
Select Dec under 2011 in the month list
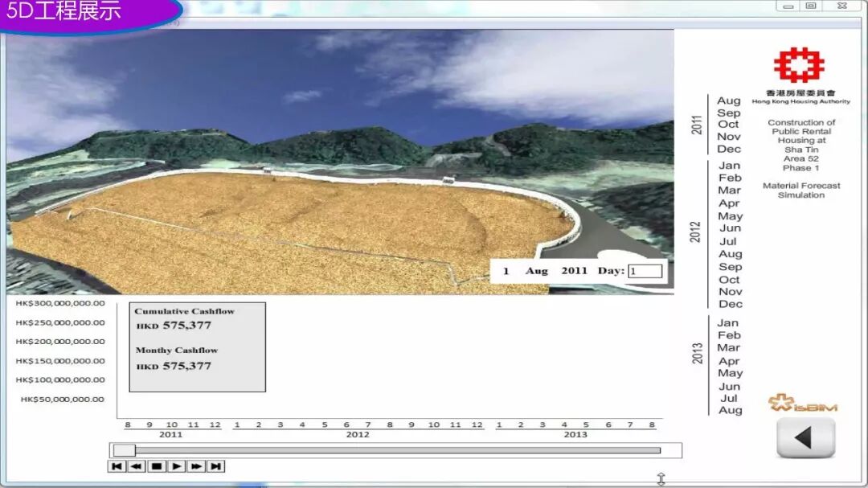point(729,149)
